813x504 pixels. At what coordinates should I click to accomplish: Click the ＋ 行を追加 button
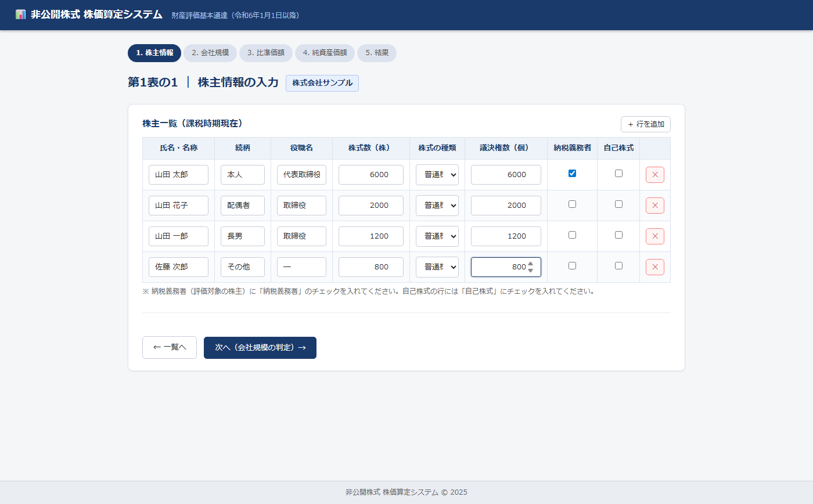646,124
